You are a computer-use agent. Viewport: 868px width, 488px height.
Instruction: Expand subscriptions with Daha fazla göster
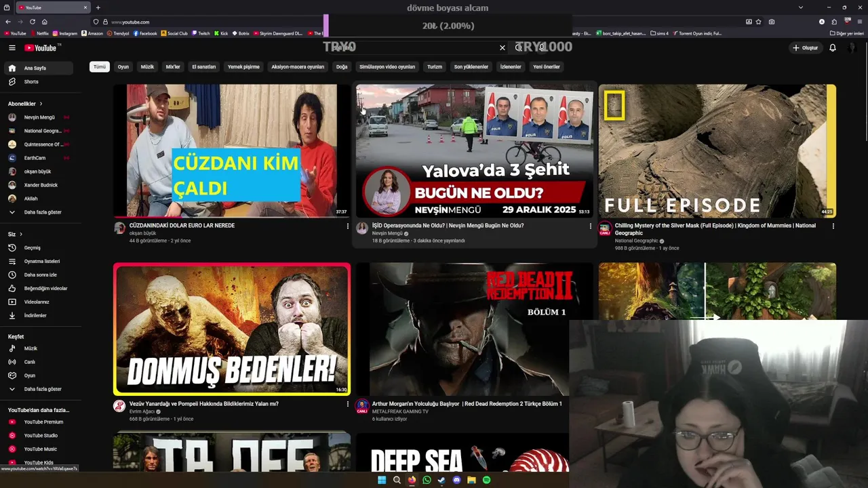tap(37, 212)
